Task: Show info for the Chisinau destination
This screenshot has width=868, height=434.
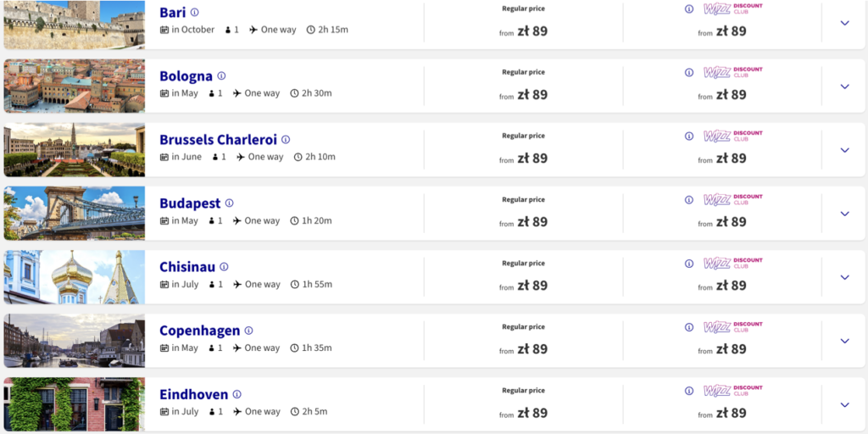Action: 224,267
